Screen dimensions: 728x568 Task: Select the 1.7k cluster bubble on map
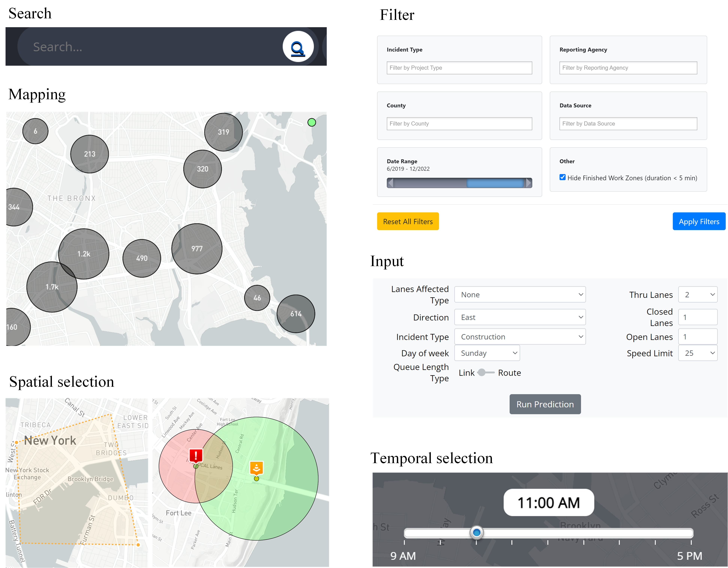pos(52,287)
